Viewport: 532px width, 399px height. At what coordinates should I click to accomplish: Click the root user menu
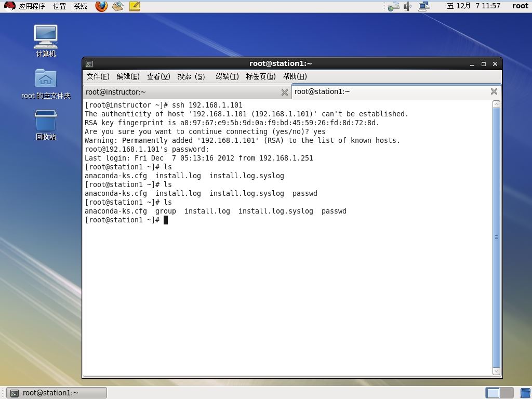(520, 6)
